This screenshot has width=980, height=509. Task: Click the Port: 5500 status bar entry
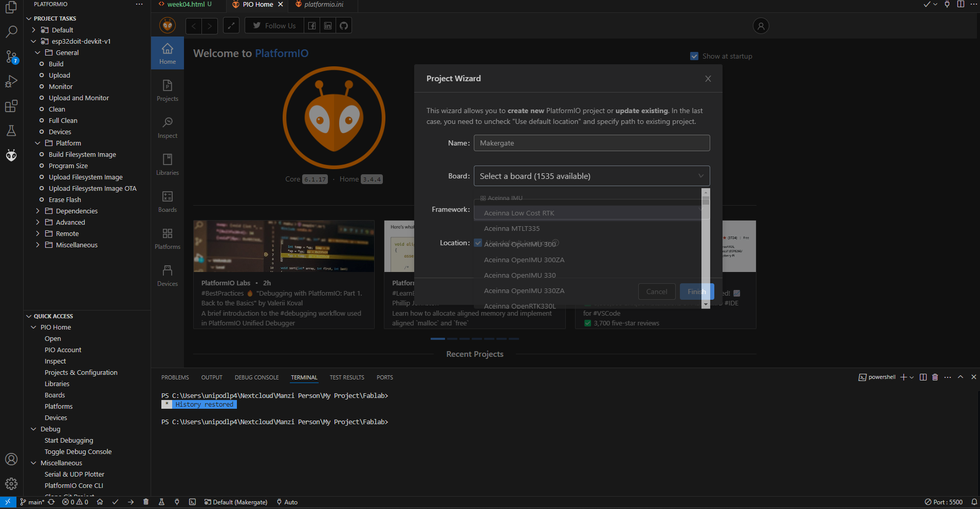point(944,502)
